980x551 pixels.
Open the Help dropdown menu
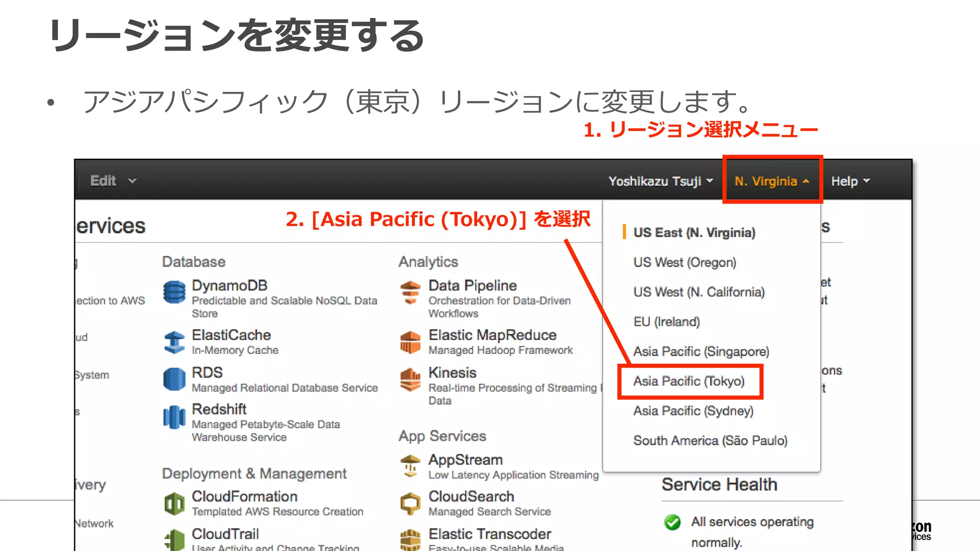coord(850,181)
